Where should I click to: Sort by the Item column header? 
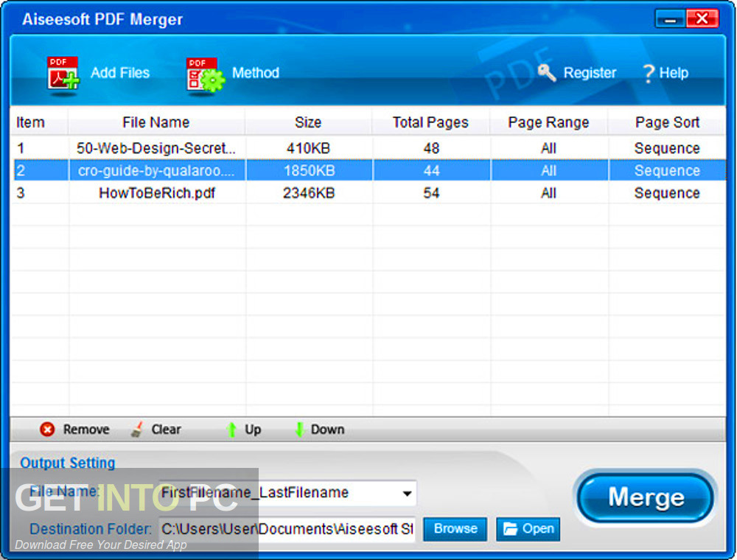30,122
